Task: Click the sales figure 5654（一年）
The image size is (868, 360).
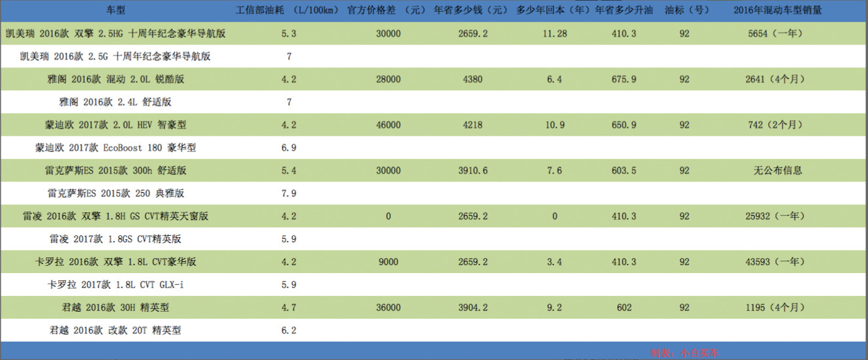Action: (777, 33)
